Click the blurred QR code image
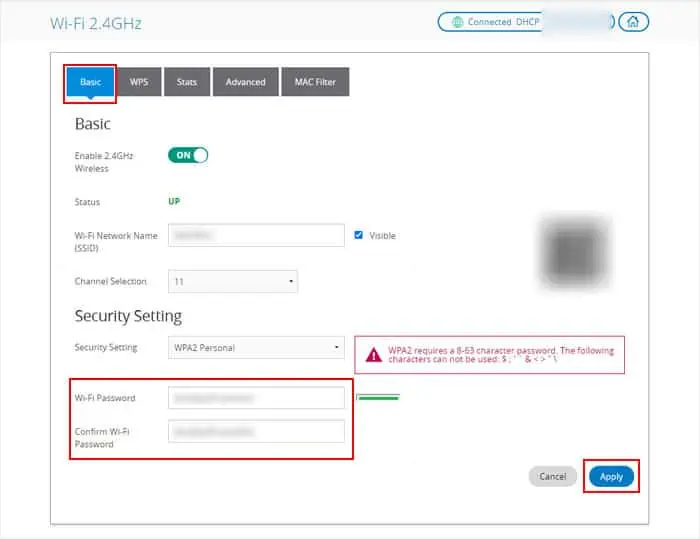 [575, 252]
